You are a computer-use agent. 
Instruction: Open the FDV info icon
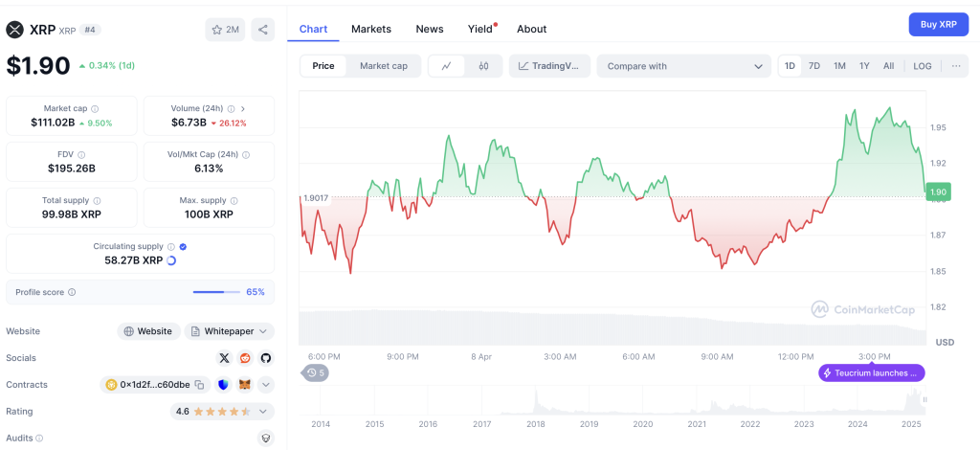(x=81, y=154)
